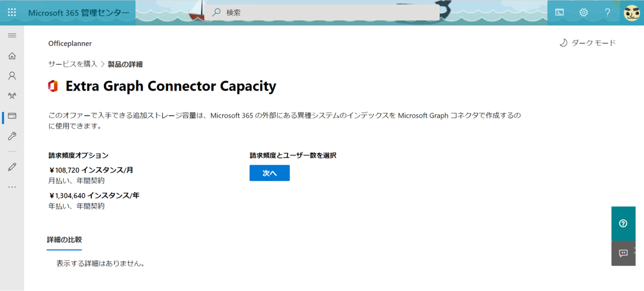Click the 次へ button
The image size is (644, 291).
pyautogui.click(x=269, y=173)
